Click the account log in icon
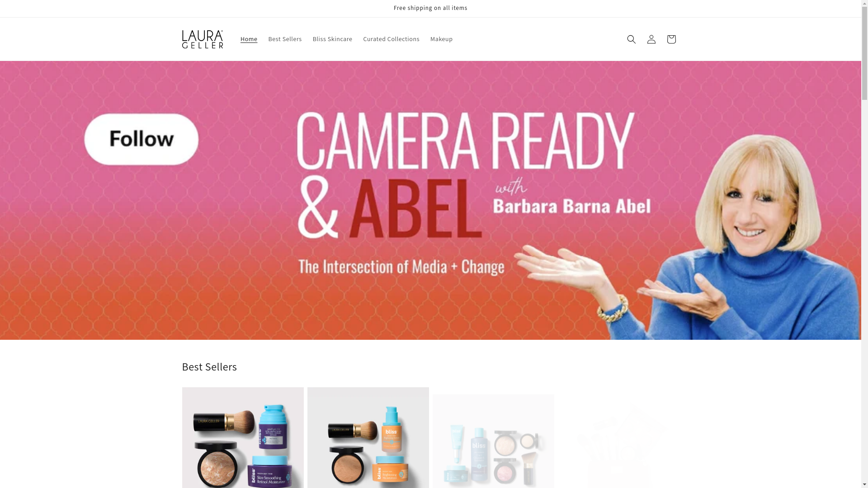 point(651,39)
